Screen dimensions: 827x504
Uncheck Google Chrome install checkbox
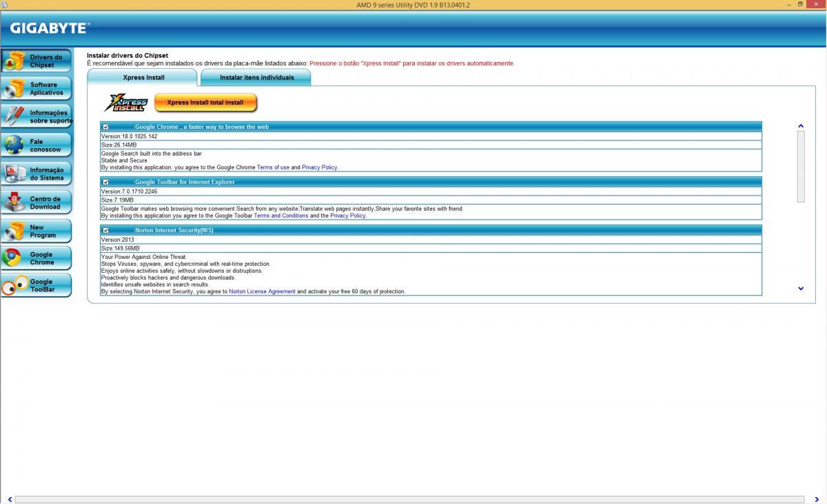(x=105, y=127)
